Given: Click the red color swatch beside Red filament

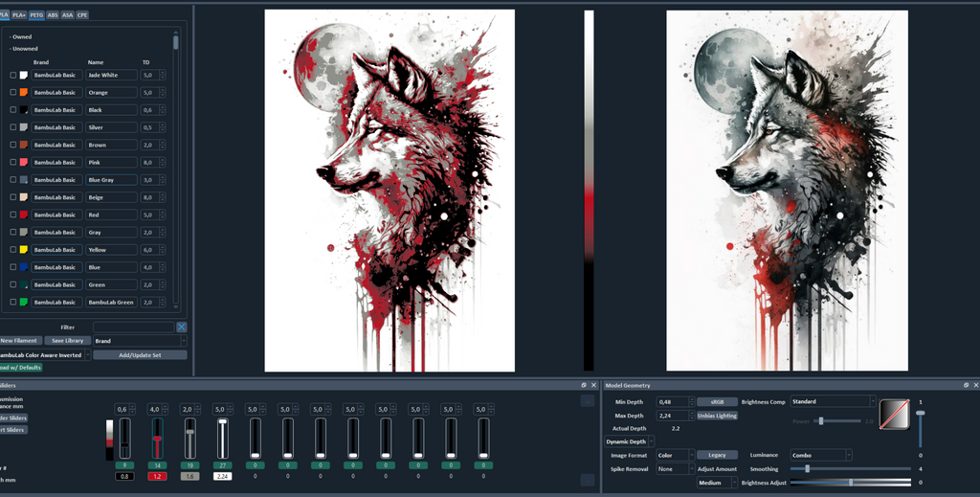Looking at the screenshot, I should point(23,215).
